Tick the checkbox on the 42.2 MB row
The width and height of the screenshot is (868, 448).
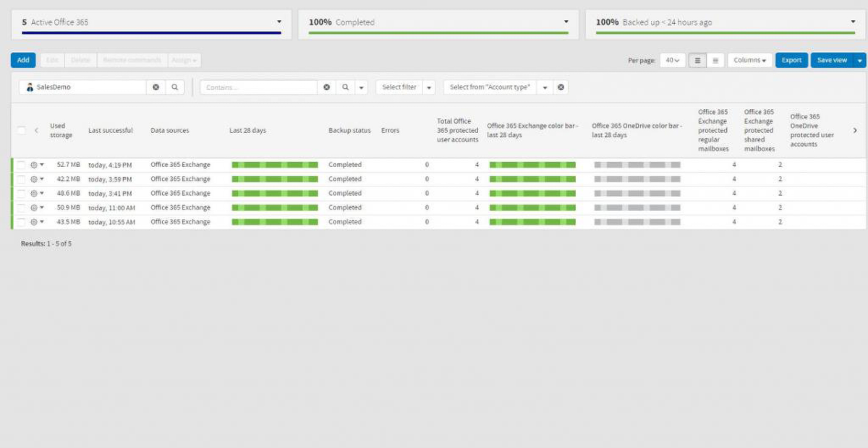20,179
